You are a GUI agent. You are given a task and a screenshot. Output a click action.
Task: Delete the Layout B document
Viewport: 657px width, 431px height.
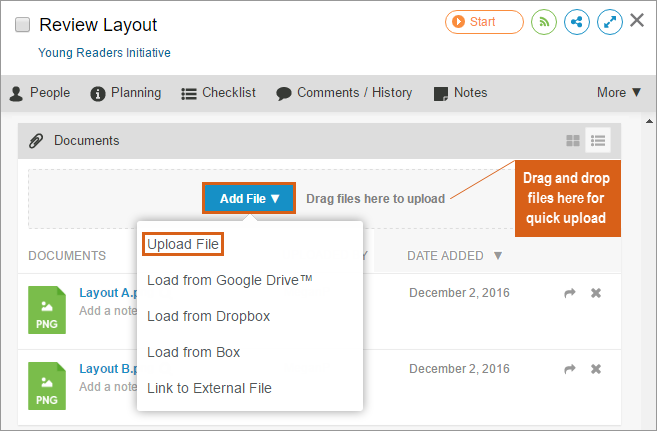click(596, 369)
